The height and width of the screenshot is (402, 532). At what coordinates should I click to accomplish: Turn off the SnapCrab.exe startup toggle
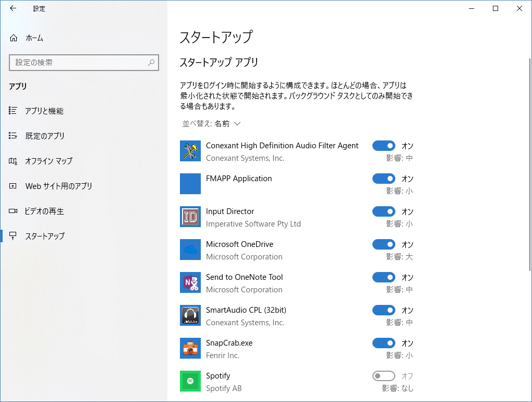pos(384,343)
